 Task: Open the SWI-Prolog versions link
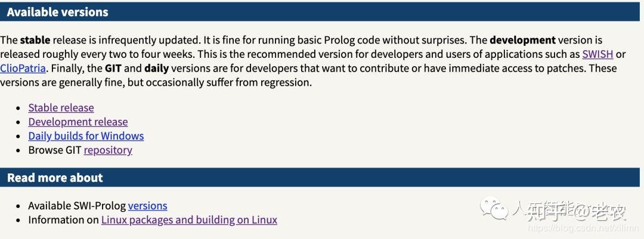point(147,206)
